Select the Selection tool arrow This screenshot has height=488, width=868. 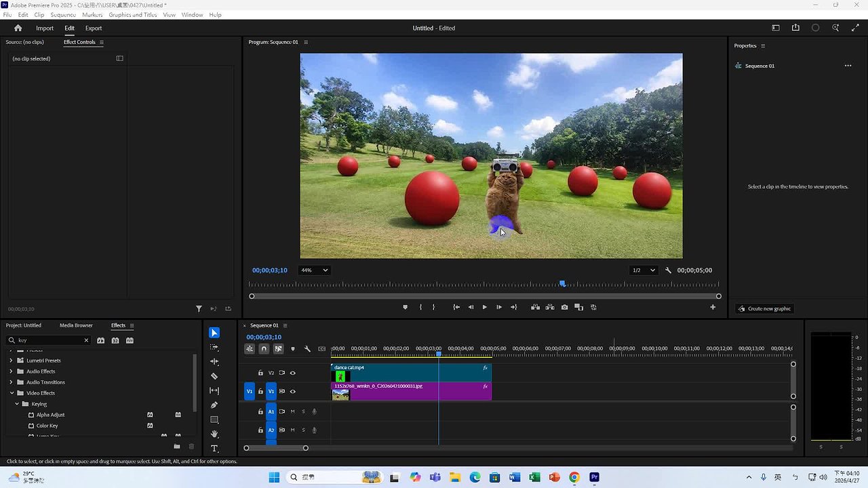click(214, 333)
